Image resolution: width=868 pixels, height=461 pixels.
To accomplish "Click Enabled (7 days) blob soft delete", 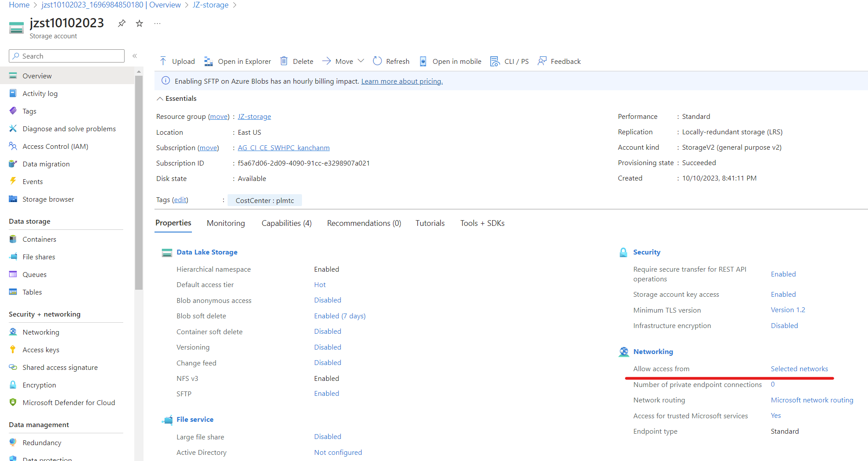I will point(340,316).
